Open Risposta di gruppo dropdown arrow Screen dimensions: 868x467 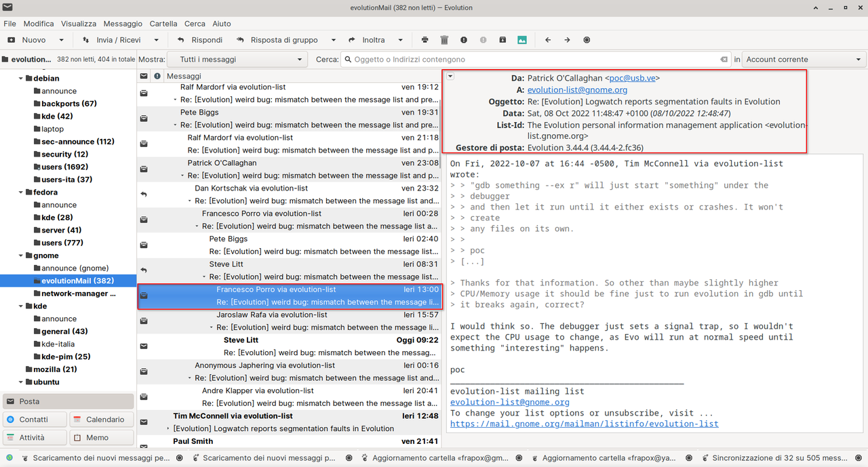333,40
